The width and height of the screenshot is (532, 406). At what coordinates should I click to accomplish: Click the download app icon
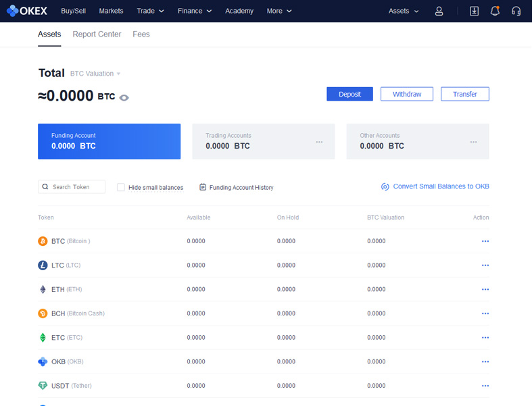click(474, 11)
